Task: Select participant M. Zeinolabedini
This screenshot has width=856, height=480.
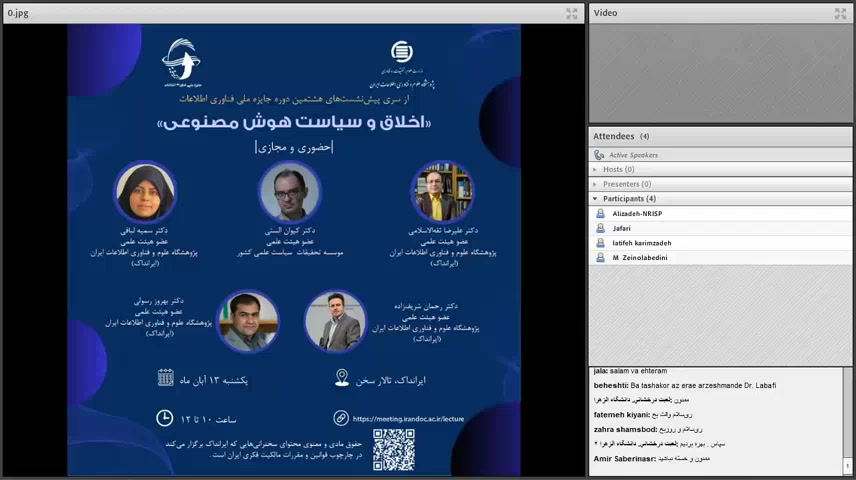Action: [x=721, y=258]
